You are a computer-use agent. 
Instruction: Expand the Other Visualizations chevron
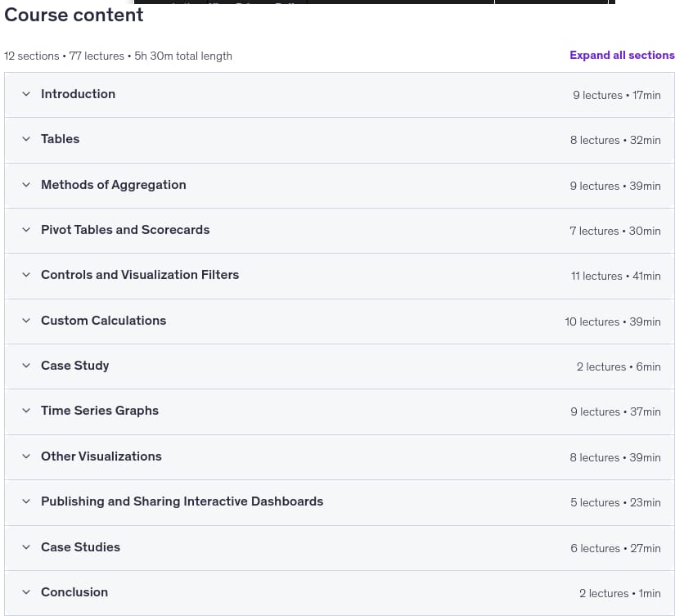[26, 456]
